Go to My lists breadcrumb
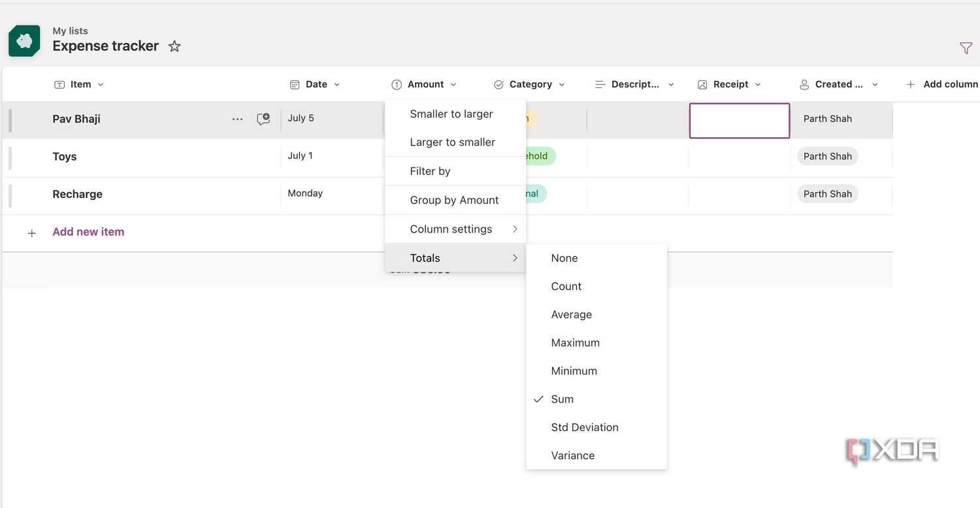 (x=70, y=31)
